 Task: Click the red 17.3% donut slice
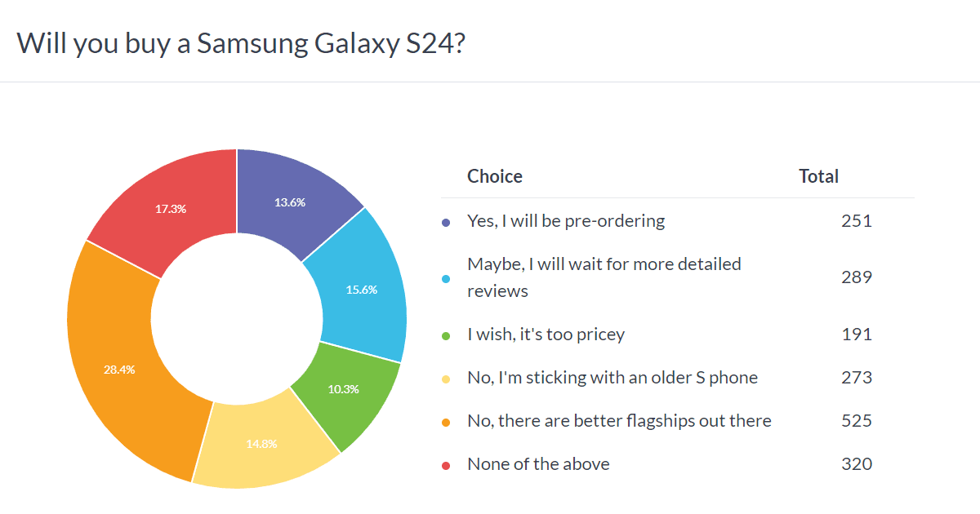(171, 208)
